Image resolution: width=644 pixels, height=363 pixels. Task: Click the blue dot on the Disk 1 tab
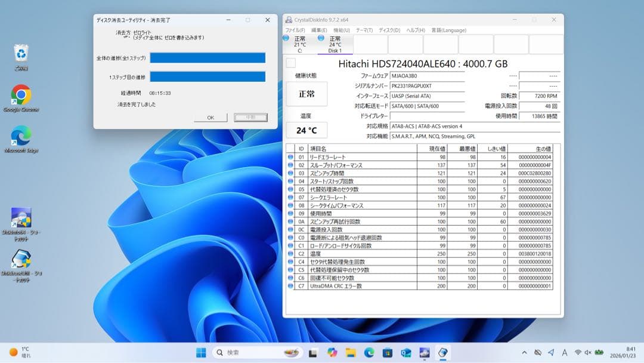[320, 38]
